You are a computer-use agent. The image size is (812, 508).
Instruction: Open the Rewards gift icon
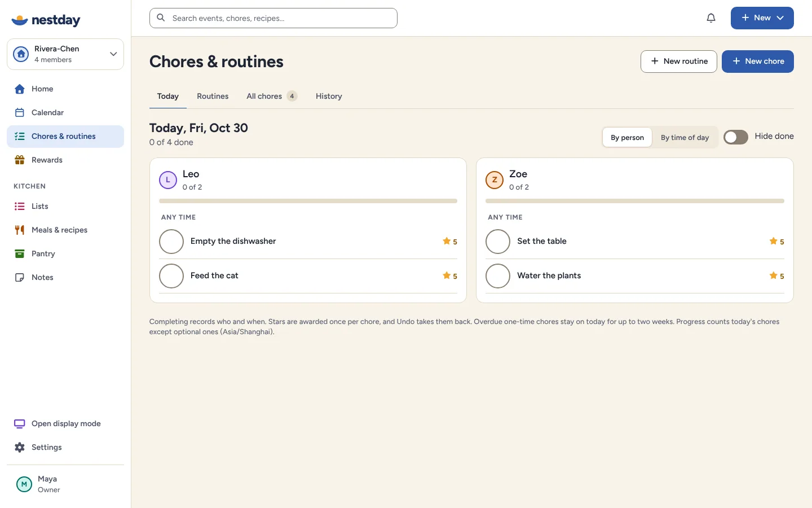pyautogui.click(x=20, y=160)
